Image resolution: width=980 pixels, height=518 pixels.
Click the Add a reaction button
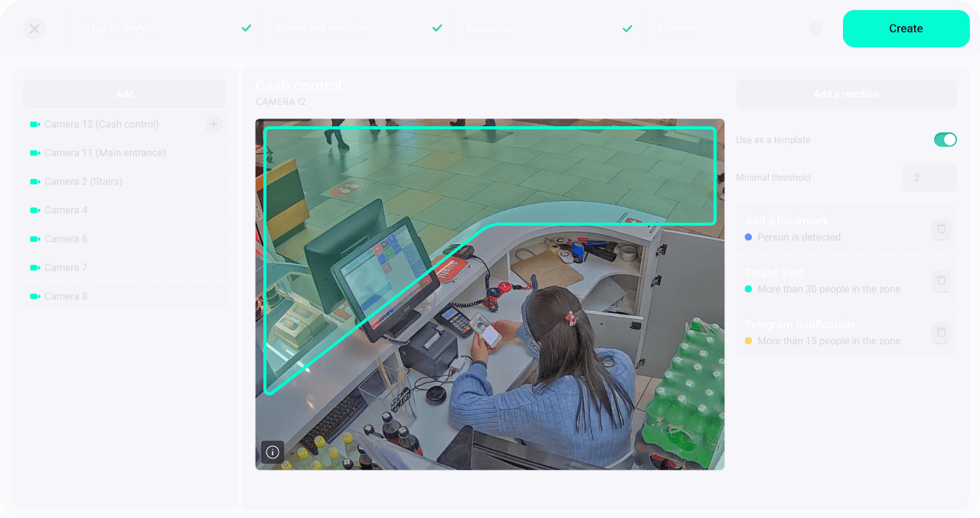click(846, 94)
